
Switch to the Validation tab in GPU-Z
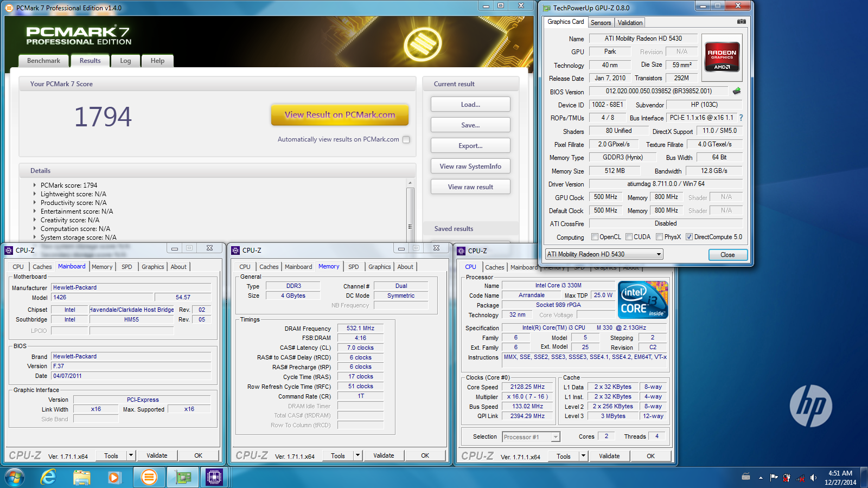tap(630, 23)
